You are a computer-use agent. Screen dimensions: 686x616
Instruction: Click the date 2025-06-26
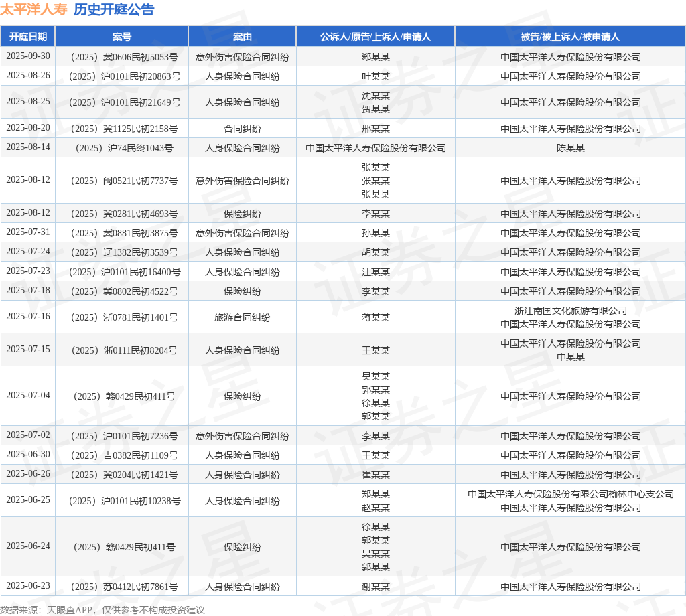pos(28,474)
